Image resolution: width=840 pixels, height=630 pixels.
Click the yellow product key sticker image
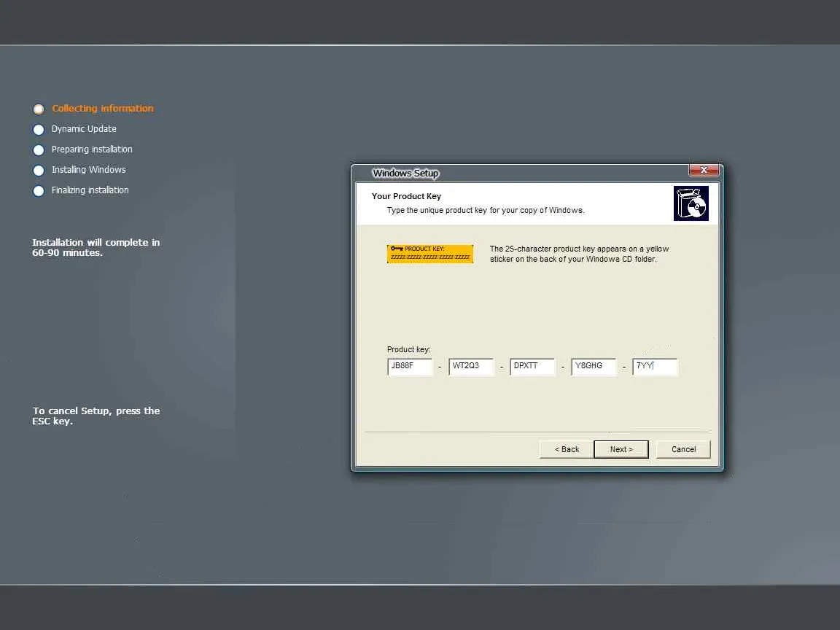(430, 254)
